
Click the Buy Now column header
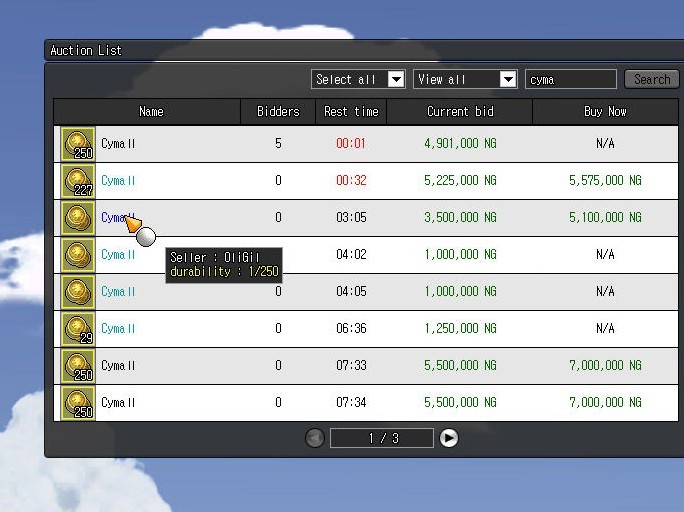pyautogui.click(x=605, y=112)
